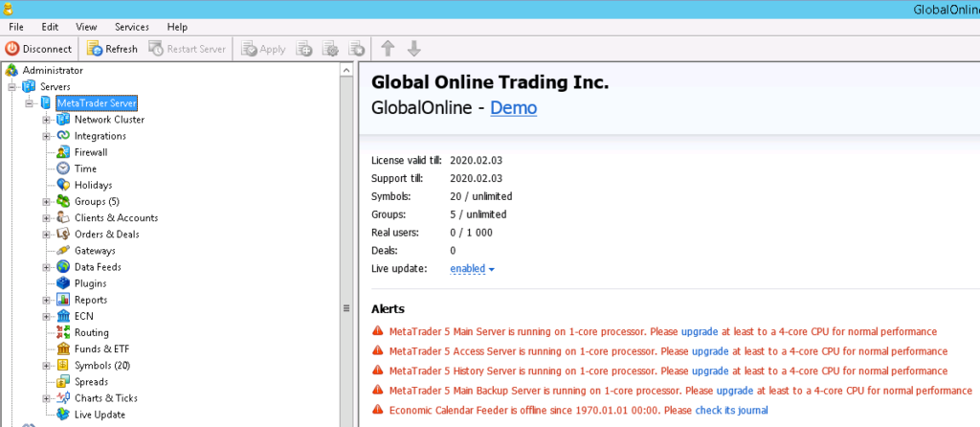Screen dimensions: 980x427
Task: Expand the Network Cluster node
Action: (x=46, y=120)
